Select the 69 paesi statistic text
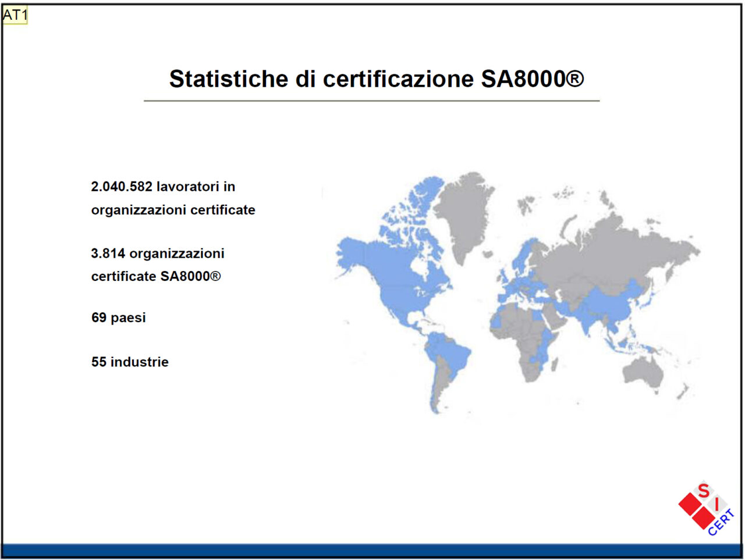The width and height of the screenshot is (745, 560). pyautogui.click(x=119, y=318)
